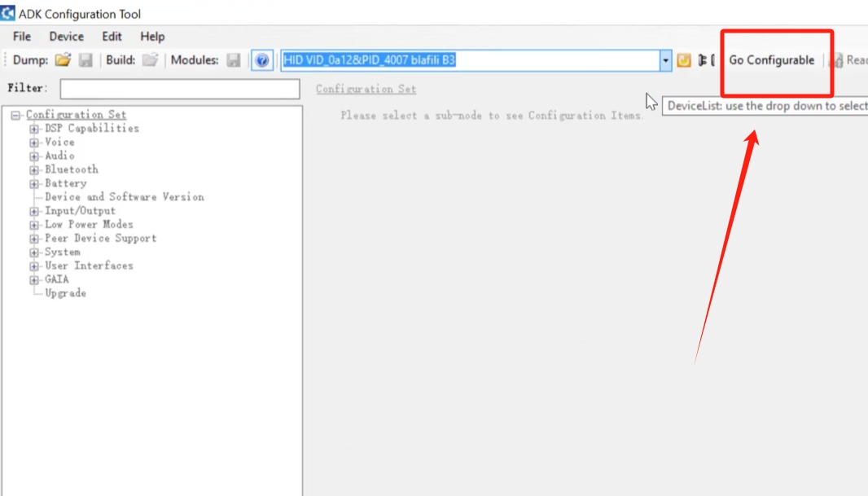Expand the Voice tree node

(34, 143)
